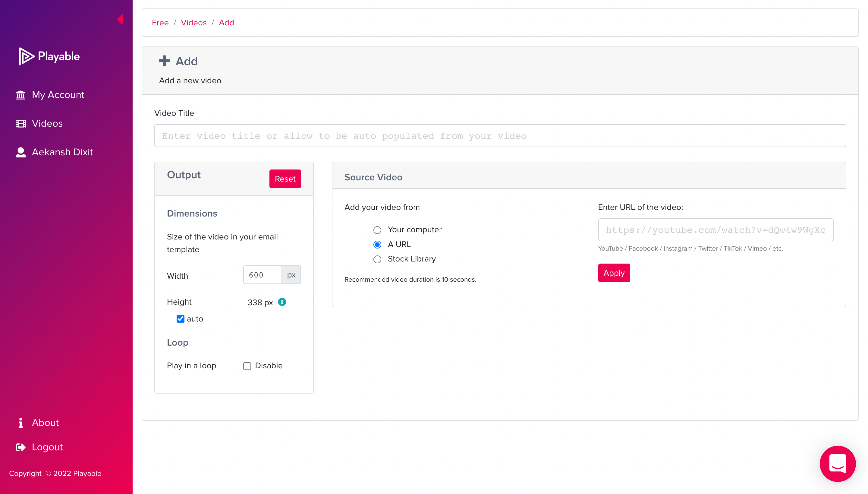
Task: Uncheck the auto height checkbox
Action: 180,319
